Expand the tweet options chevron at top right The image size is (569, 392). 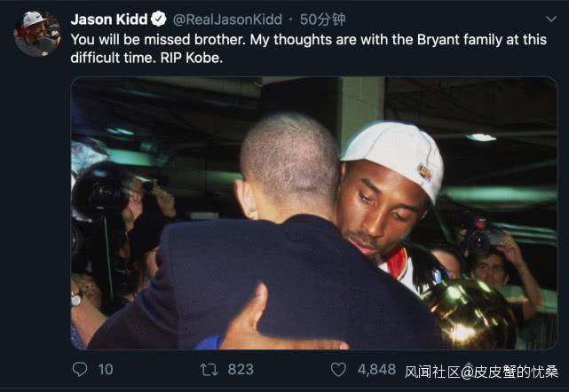pyautogui.click(x=551, y=19)
